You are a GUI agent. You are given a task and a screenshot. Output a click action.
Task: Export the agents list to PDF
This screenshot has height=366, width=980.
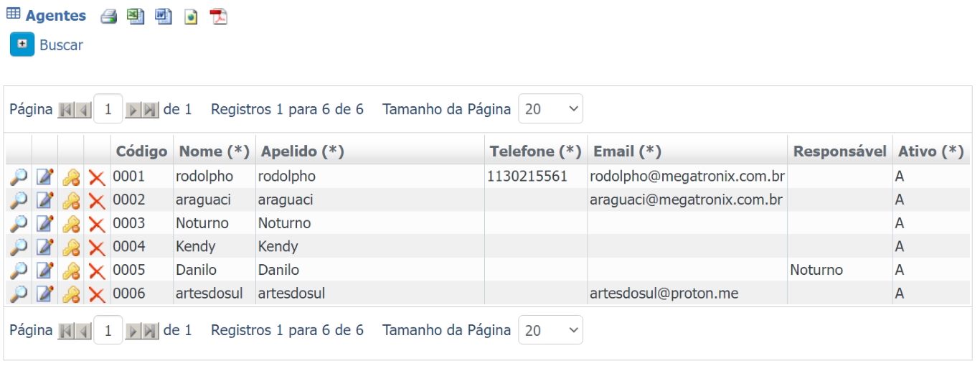219,17
